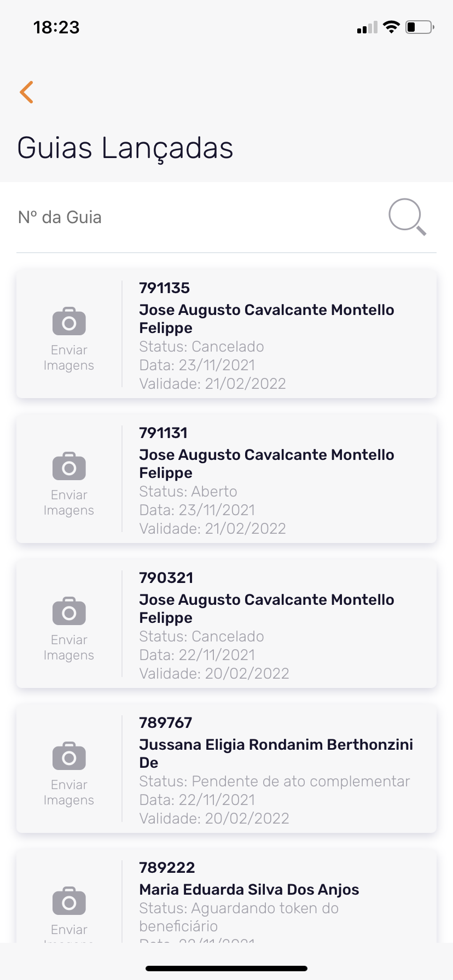Open the guia with Status: Aberto
Image resolution: width=453 pixels, height=980 pixels.
click(188, 492)
